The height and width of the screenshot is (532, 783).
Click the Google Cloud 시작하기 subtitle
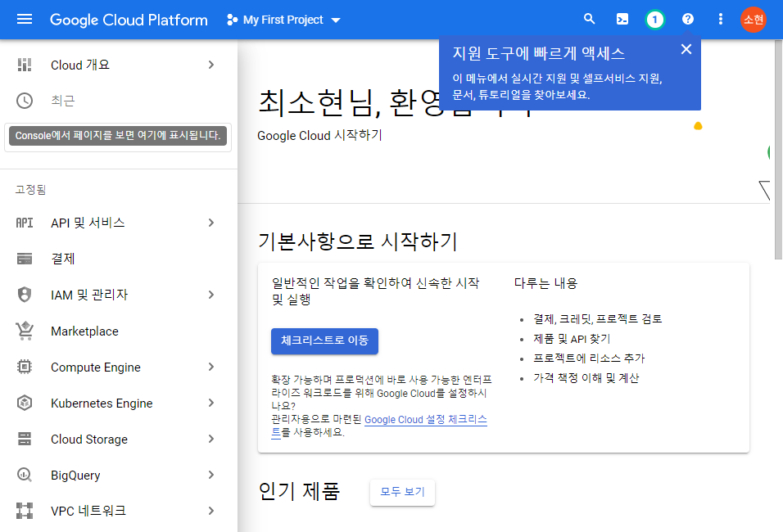[319, 135]
